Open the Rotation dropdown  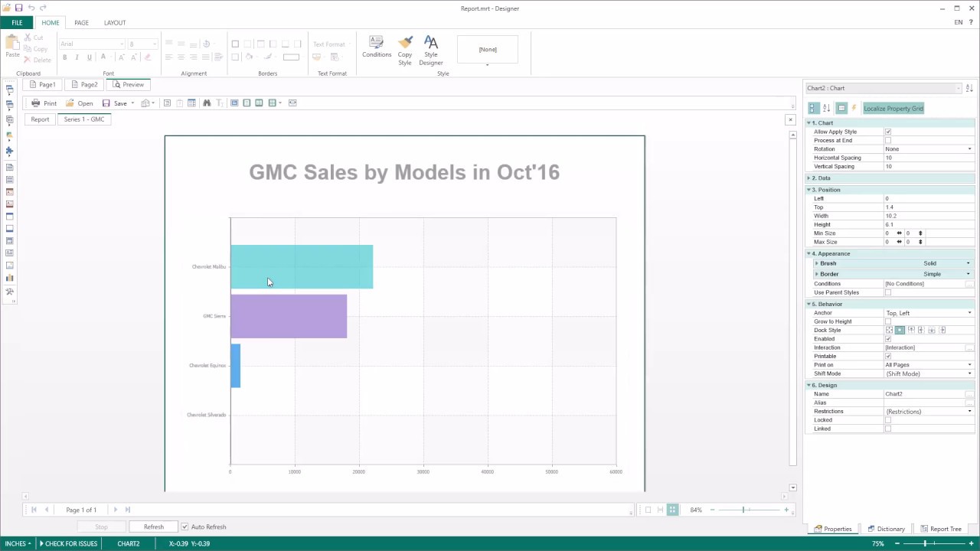[969, 149]
